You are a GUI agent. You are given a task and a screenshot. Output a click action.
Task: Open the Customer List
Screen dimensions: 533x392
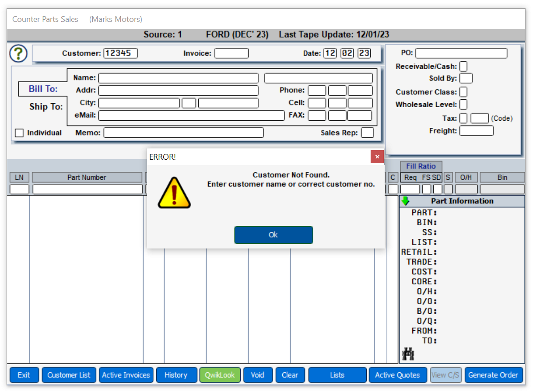pos(69,375)
